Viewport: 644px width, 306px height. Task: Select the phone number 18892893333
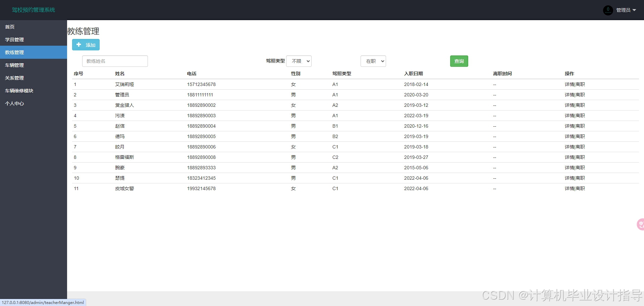click(201, 168)
